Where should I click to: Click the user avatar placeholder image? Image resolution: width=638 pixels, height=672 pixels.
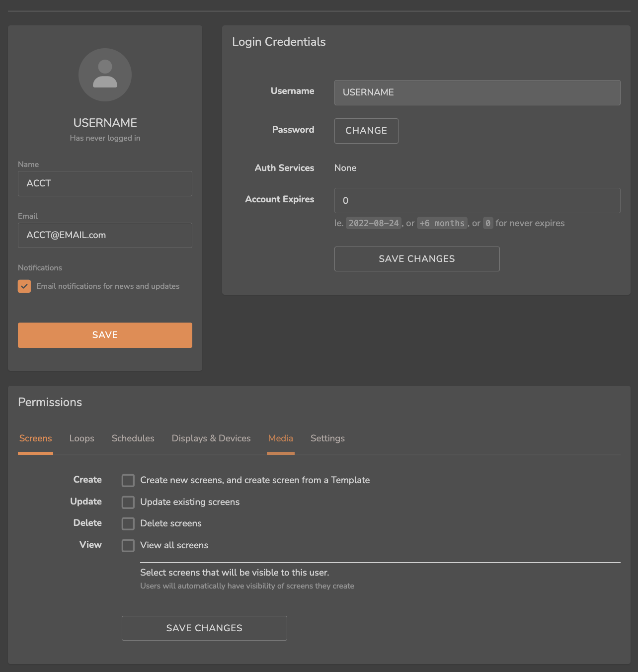(x=105, y=75)
